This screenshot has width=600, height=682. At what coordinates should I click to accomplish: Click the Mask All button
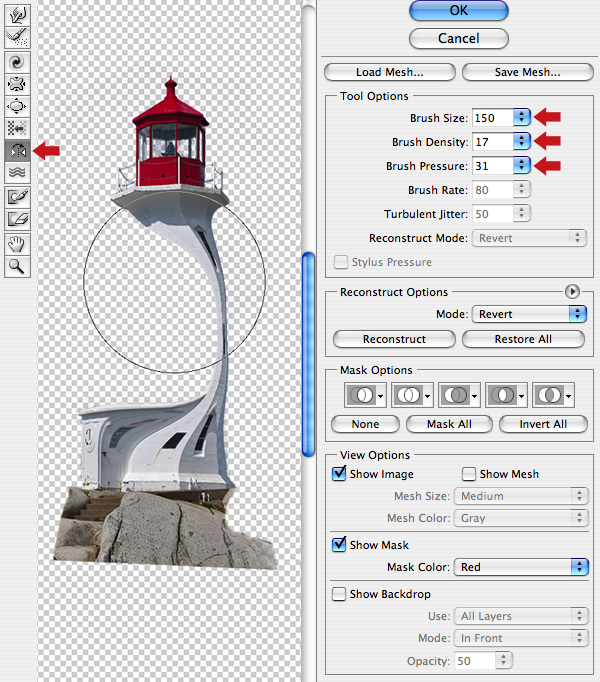coord(449,424)
